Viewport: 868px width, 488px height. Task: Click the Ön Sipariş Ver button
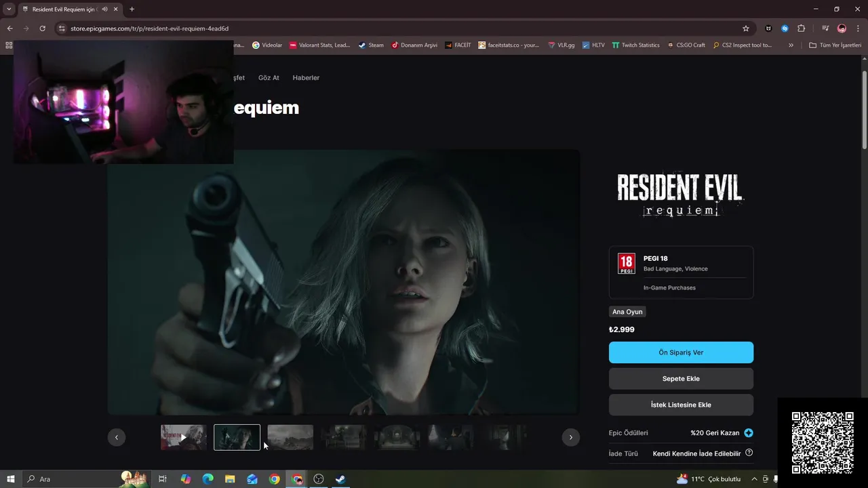681,352
